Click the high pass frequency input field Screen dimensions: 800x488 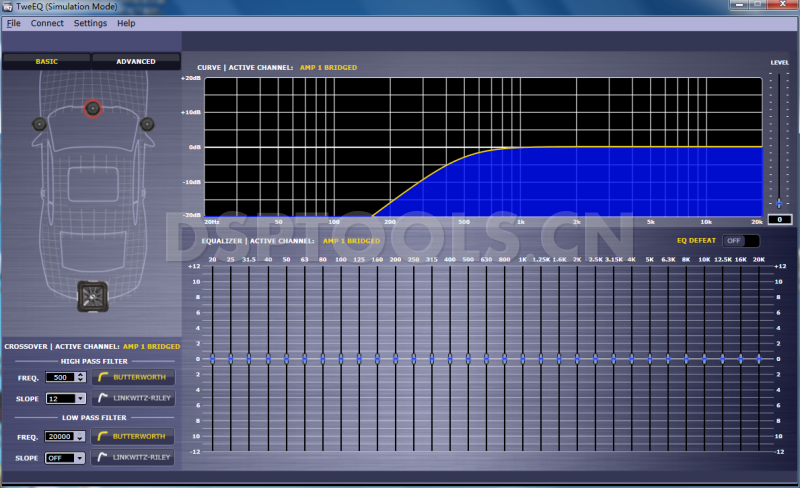click(x=59, y=377)
